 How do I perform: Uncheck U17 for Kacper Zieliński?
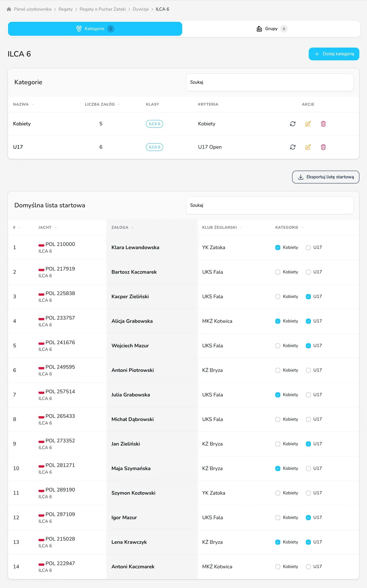coord(308,297)
